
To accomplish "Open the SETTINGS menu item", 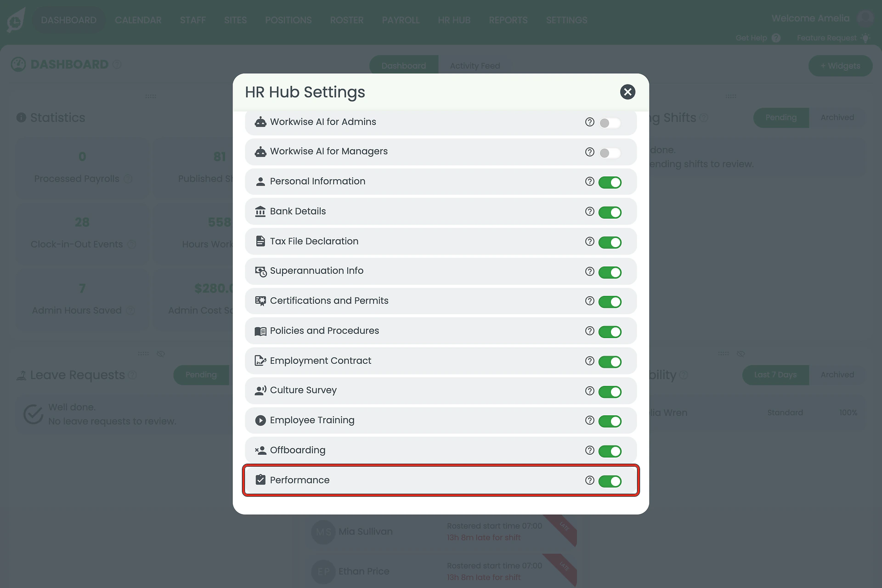I will click(566, 20).
